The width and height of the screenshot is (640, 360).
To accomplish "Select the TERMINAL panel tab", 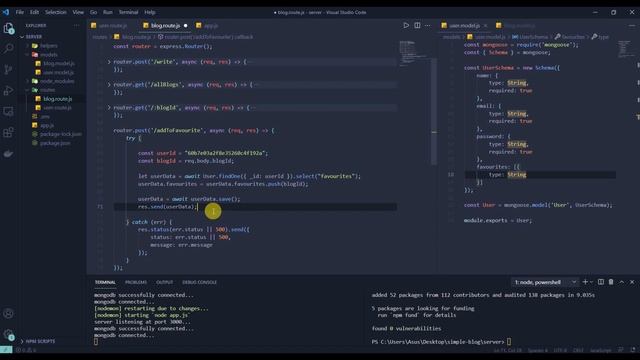I will (105, 282).
